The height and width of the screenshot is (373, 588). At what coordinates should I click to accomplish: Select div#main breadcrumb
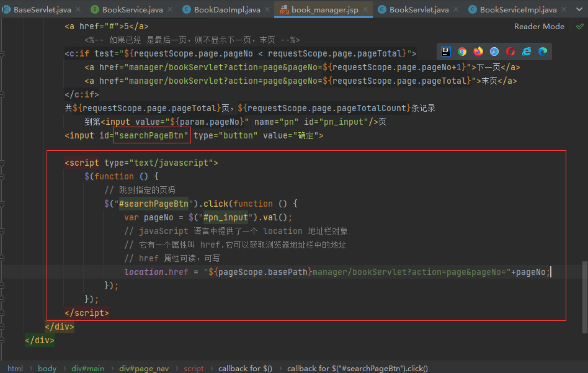click(x=87, y=369)
